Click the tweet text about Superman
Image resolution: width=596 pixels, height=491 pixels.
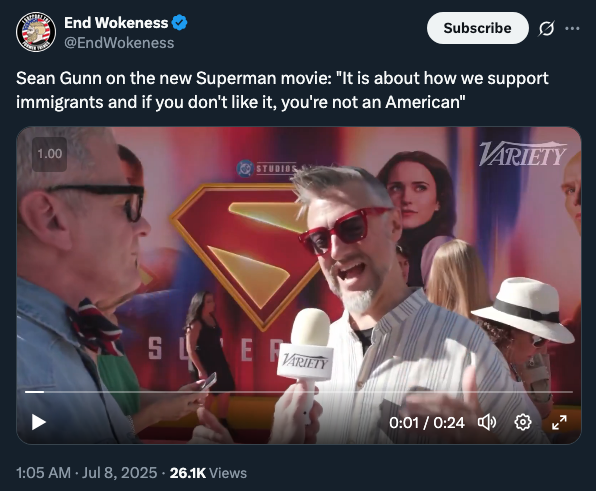(x=282, y=90)
